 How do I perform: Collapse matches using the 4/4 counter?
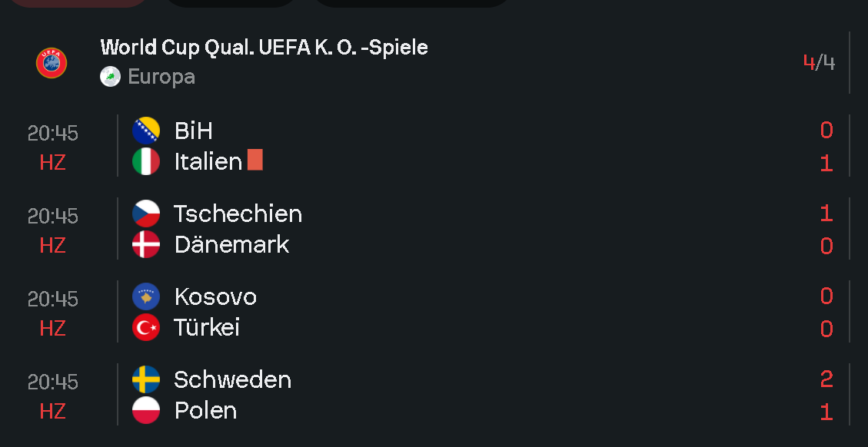[819, 62]
